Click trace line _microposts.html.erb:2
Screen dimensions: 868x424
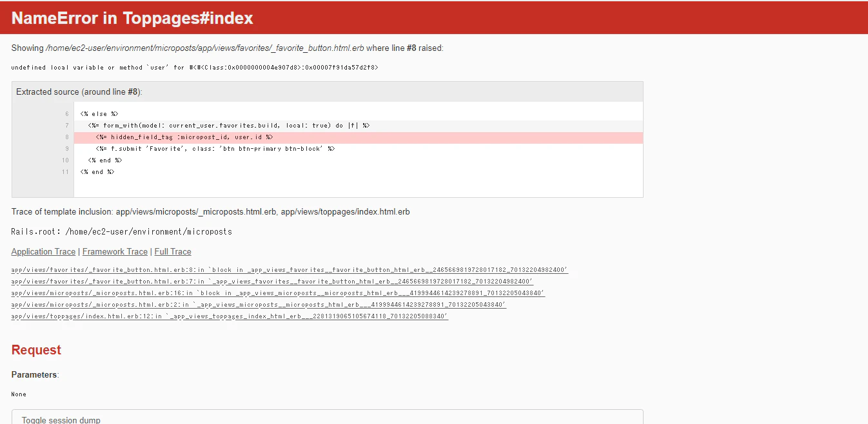(259, 305)
